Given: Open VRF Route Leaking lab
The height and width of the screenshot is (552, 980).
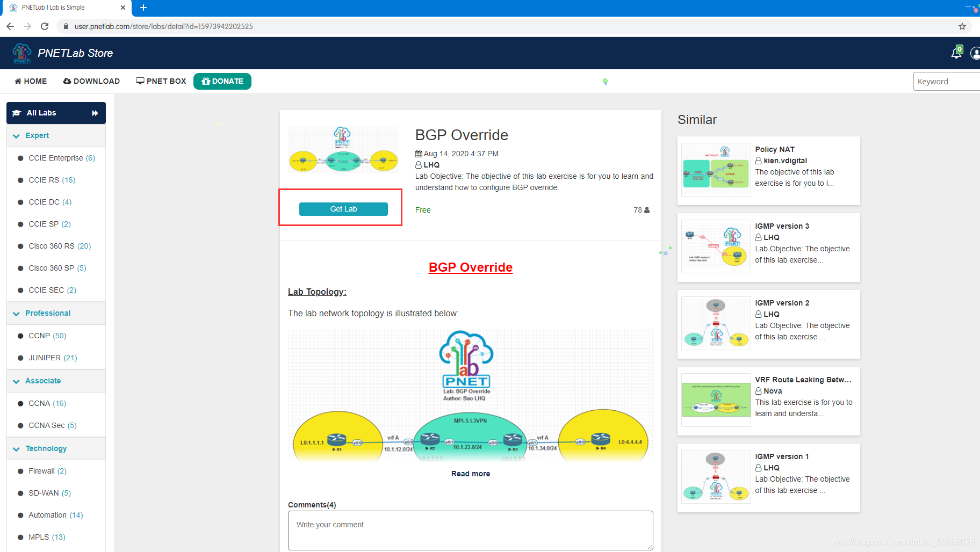Looking at the screenshot, I should point(803,380).
